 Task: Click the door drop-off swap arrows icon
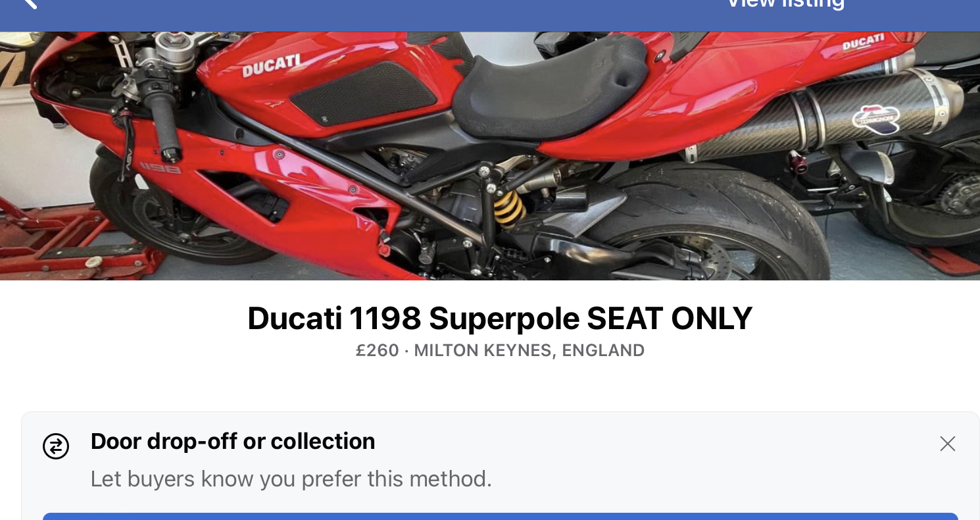tap(56, 446)
